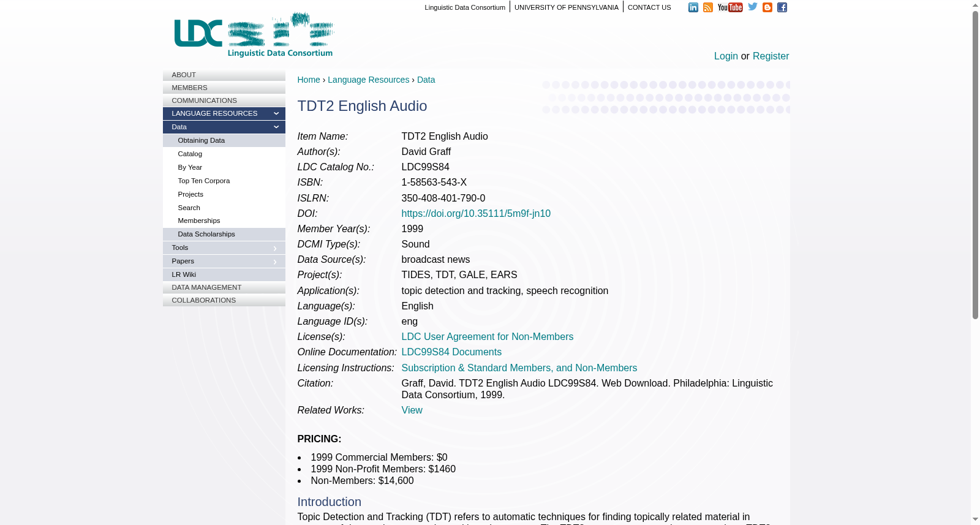Open LDC99S84 Documents link
This screenshot has width=980, height=525.
(451, 352)
